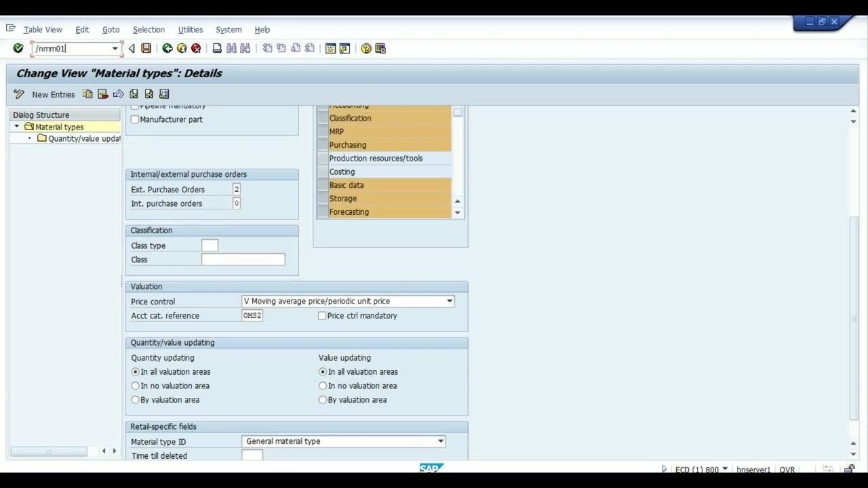The width and height of the screenshot is (868, 488).
Task: Click the Copy As icon
Action: tap(87, 94)
